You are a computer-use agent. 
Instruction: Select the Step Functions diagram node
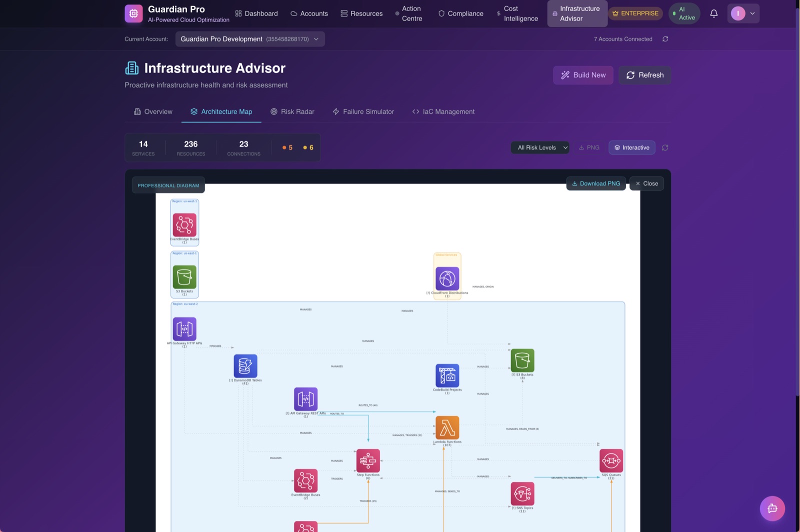tap(368, 460)
